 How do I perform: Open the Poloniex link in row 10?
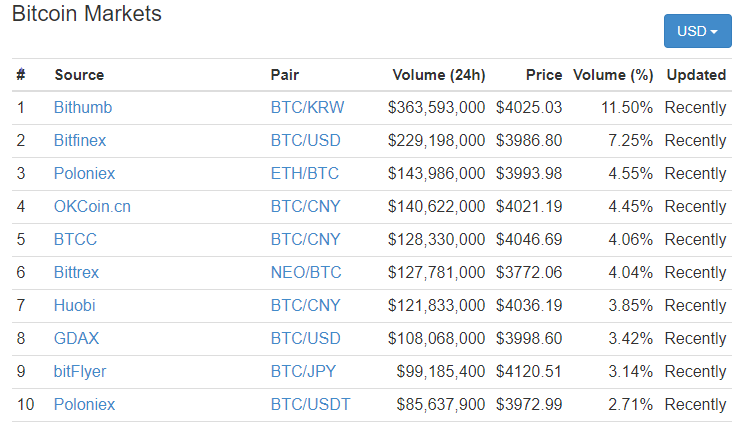tap(84, 404)
